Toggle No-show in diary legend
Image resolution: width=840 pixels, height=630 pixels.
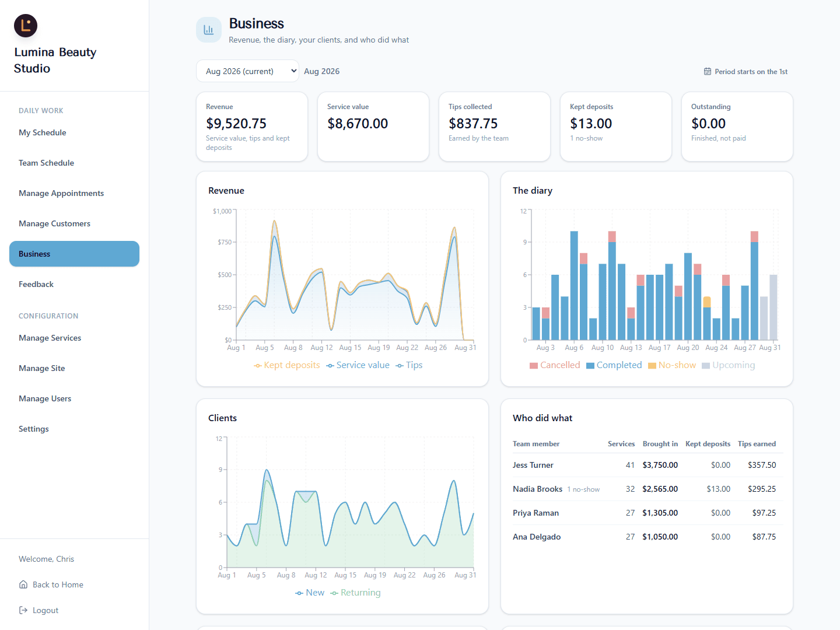(672, 365)
